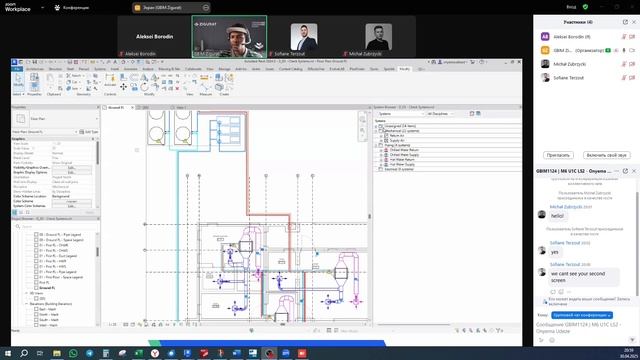Viewport: 640px width, 360px height.
Task: Switch to the Systems ribbon tab
Action: [100, 69]
